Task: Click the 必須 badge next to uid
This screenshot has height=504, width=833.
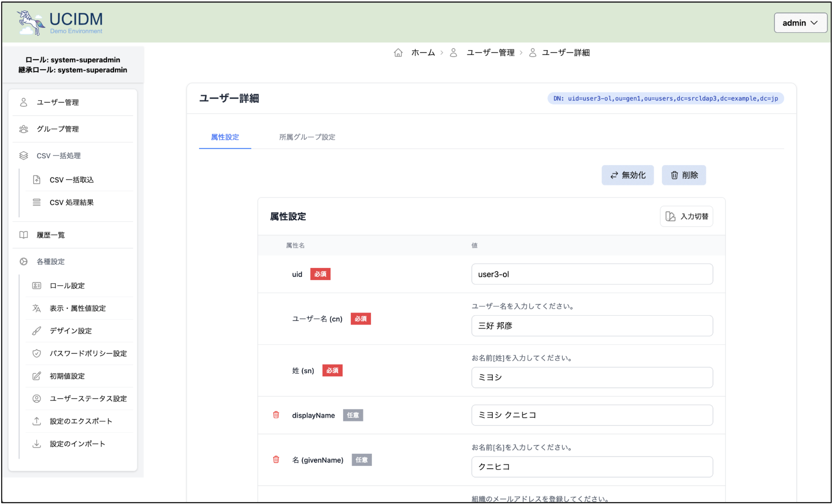Action: [x=320, y=274]
